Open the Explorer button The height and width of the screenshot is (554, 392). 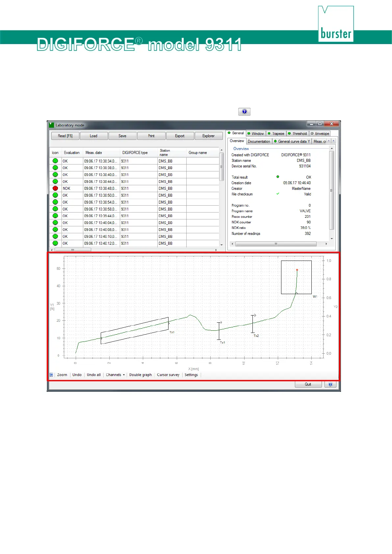209,136
